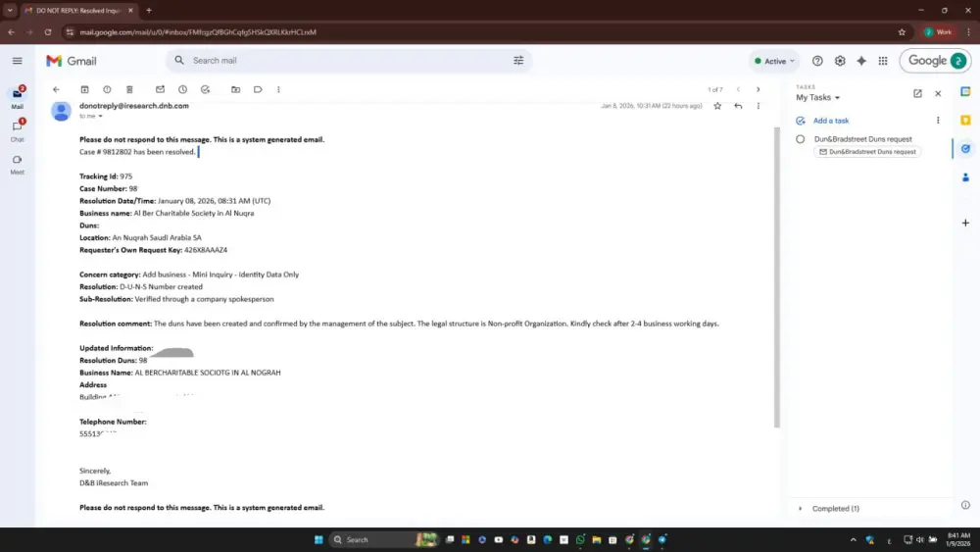Open Gmail settings gear
The height and width of the screenshot is (552, 980).
tap(840, 61)
